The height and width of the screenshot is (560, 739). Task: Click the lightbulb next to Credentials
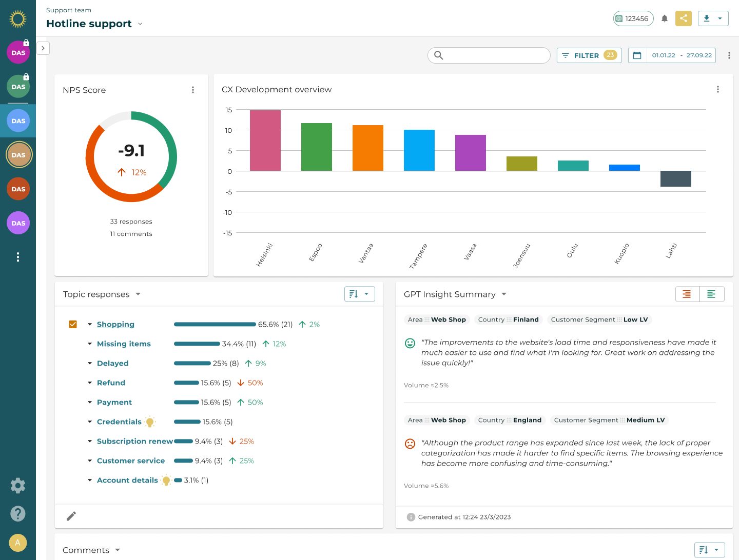[x=150, y=422]
